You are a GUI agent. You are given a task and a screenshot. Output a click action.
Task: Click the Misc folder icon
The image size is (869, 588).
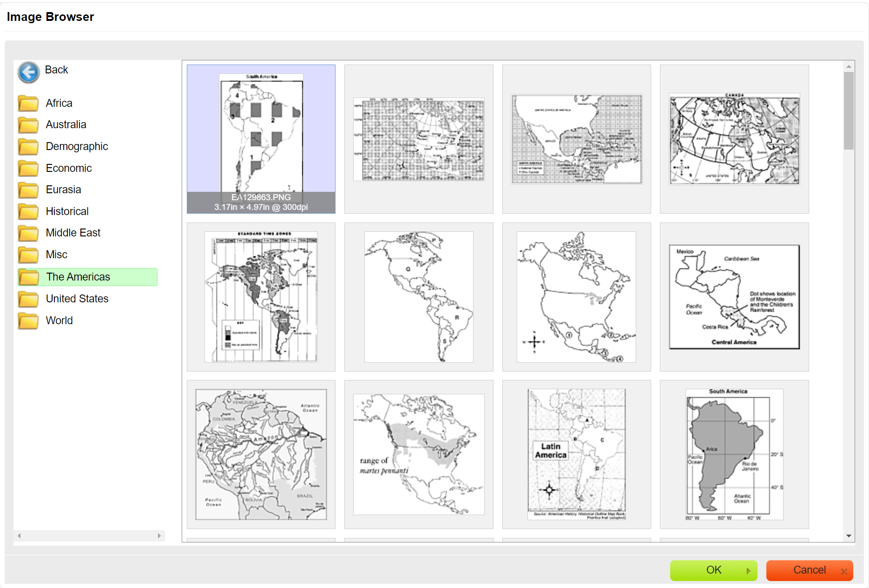[28, 255]
